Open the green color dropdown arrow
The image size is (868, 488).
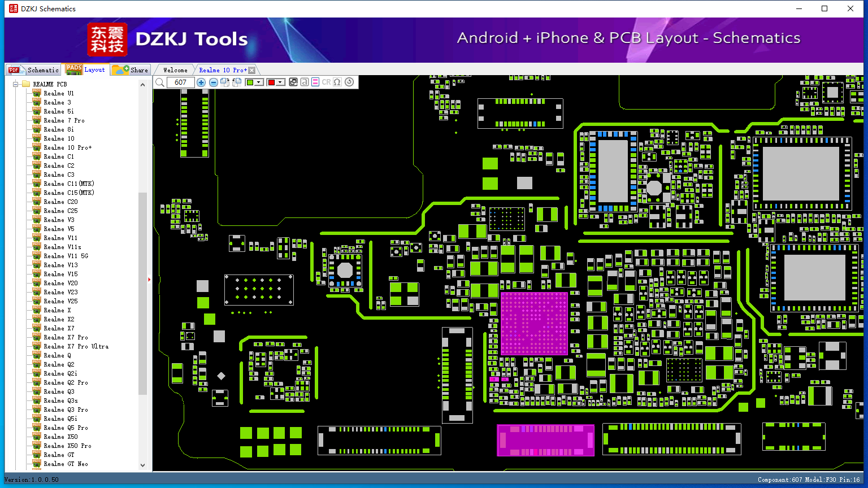click(x=259, y=82)
